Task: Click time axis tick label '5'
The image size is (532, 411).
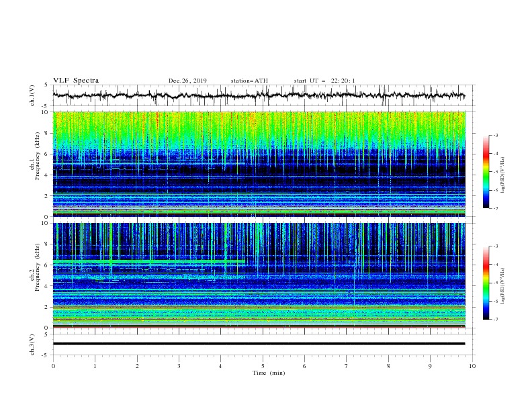Action: coord(263,366)
